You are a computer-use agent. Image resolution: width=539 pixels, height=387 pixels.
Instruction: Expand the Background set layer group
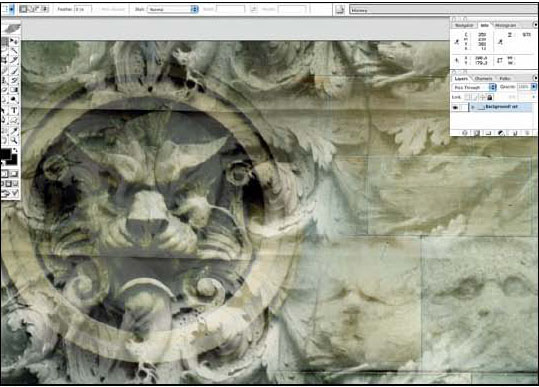473,107
